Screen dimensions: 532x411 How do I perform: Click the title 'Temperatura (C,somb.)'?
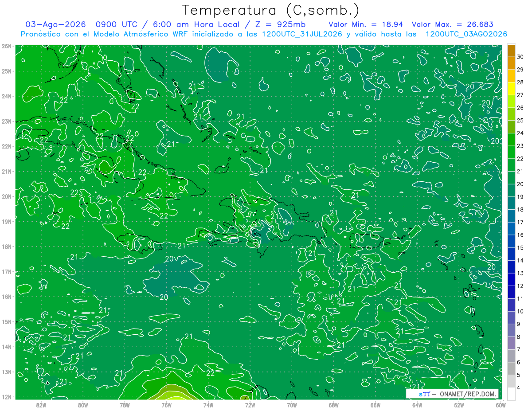271,10
